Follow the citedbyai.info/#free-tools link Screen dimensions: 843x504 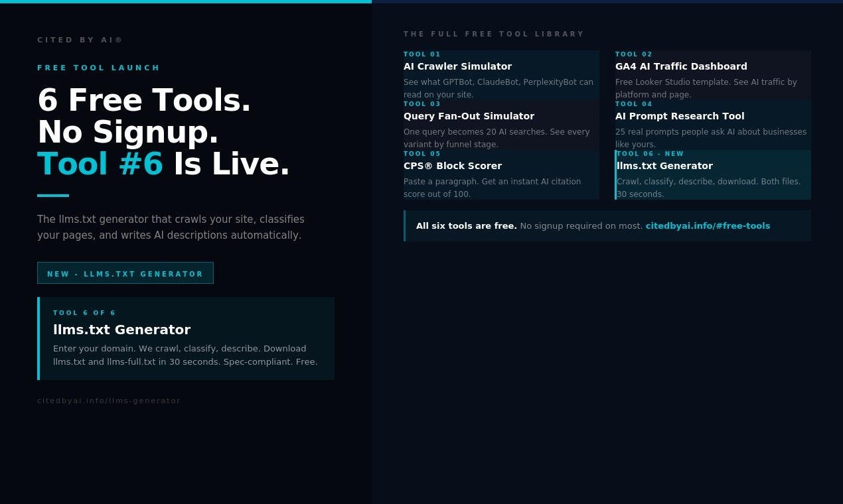click(x=708, y=226)
